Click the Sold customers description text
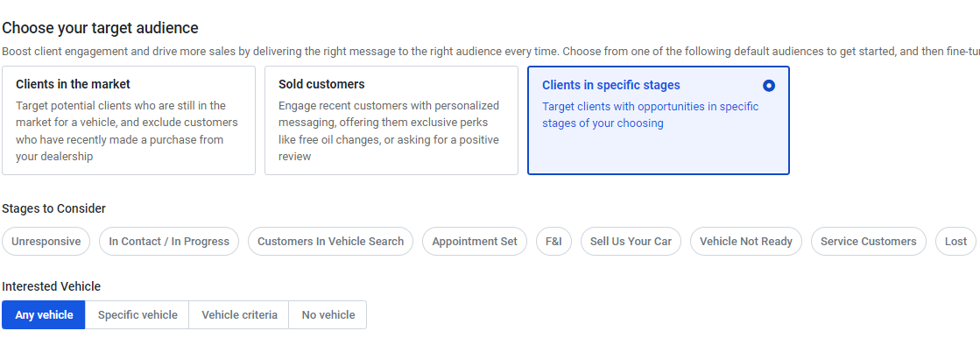This screenshot has width=980, height=338. click(x=389, y=130)
